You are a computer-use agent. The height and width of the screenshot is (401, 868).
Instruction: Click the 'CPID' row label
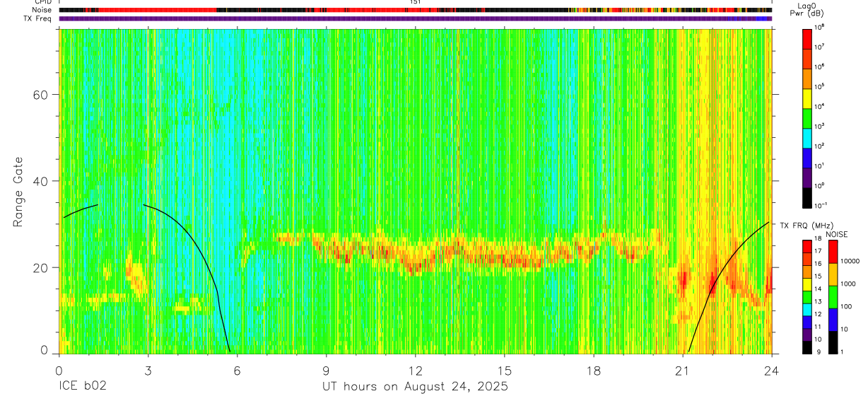42,2
